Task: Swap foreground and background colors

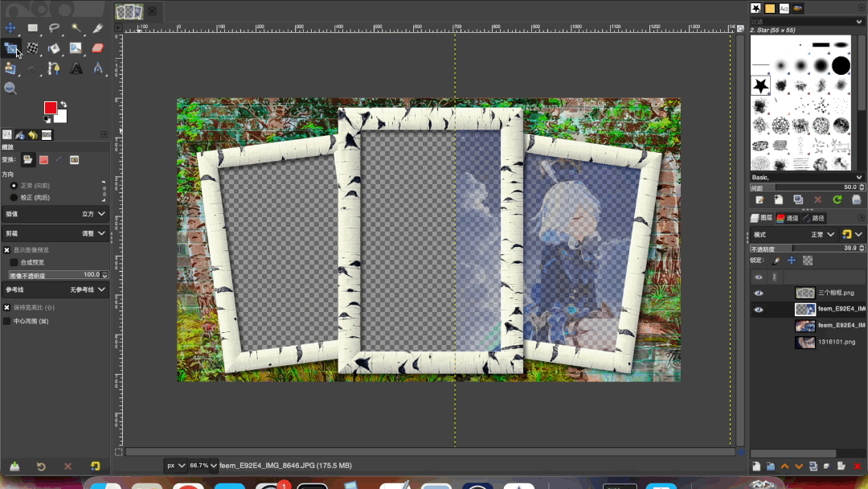Action: coord(63,104)
